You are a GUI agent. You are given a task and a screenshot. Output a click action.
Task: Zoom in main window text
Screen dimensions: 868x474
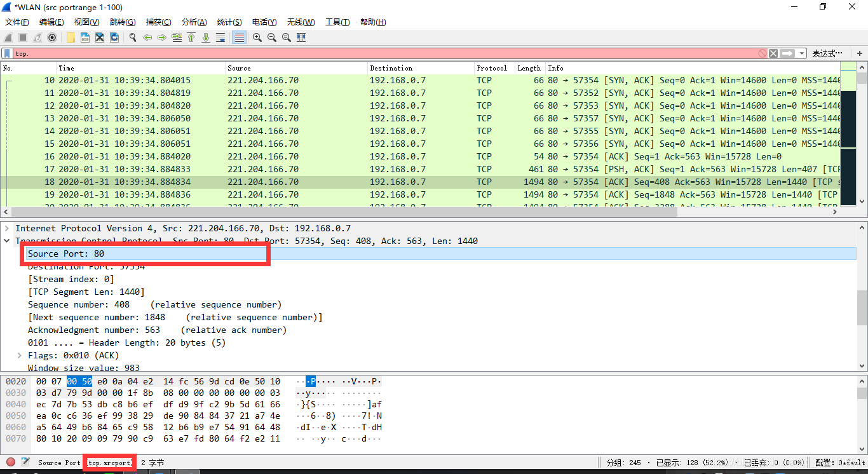tap(257, 37)
